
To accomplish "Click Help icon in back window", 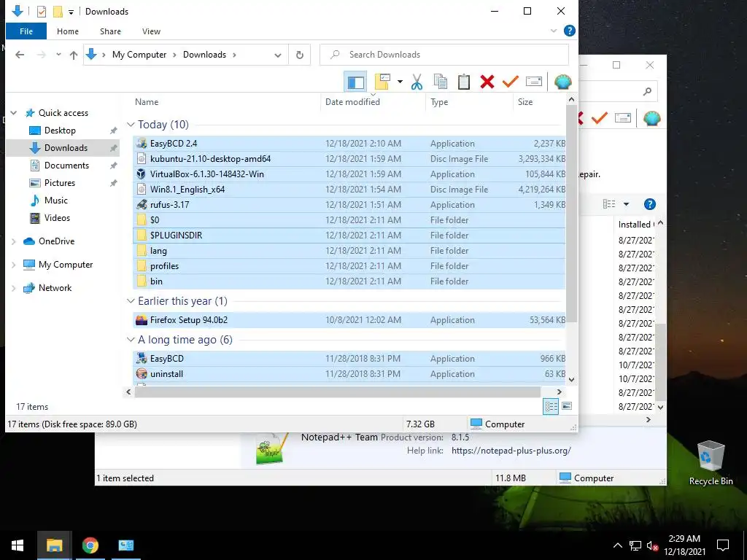I will tap(649, 204).
